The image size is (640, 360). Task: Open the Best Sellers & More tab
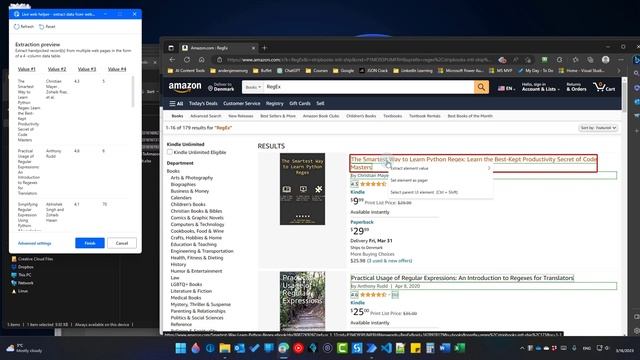(x=278, y=116)
